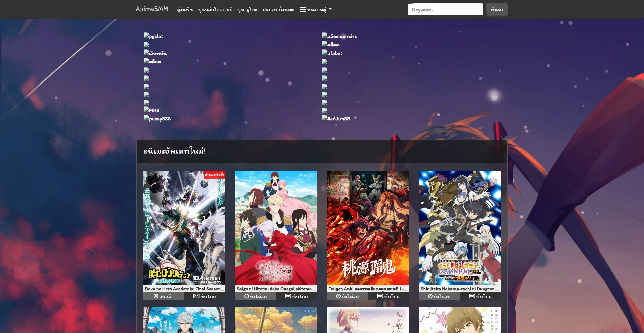This screenshot has height=333, width=644.
Task: Click the pgslot banner image
Action: 153,36
